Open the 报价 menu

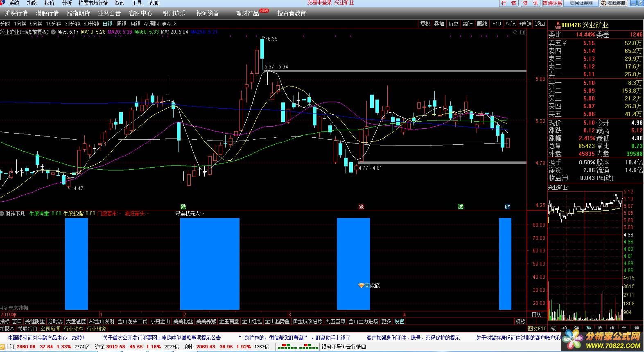point(49,3)
